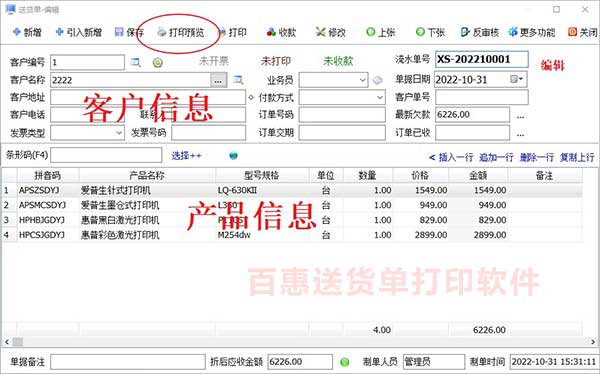Click the 折后应收金额 field
Screen dimensions: 600x374
click(x=300, y=362)
